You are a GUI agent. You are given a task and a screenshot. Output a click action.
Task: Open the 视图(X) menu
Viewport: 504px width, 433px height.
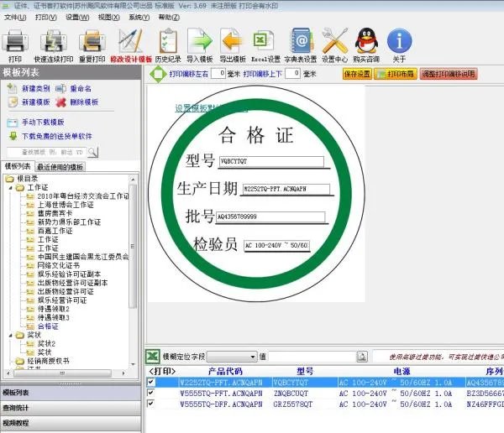(109, 18)
